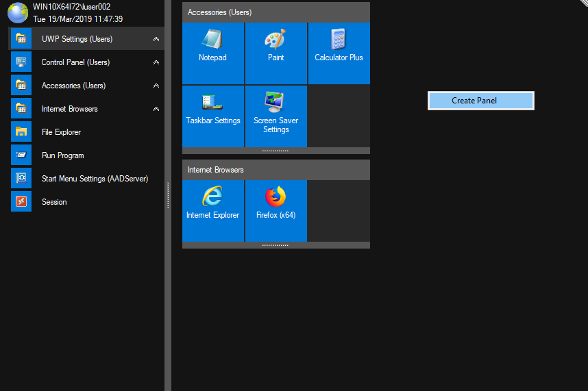The height and width of the screenshot is (391, 588).
Task: Click the File Explorer sidebar icon
Action: click(21, 132)
